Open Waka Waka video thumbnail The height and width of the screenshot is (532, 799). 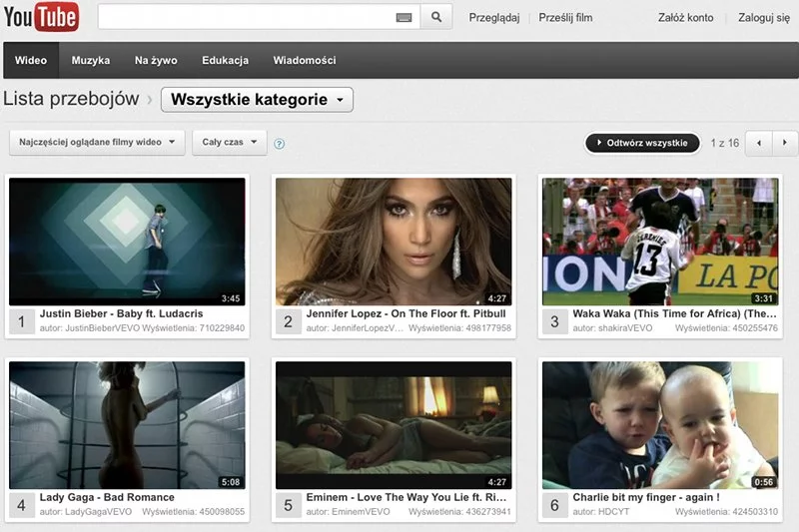[660, 242]
